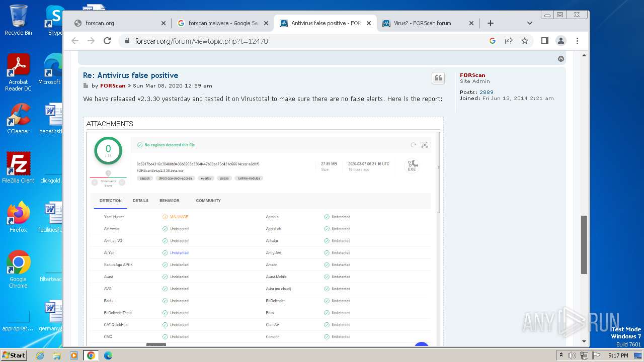
Task: Open the Recycle Bin desktop icon
Action: click(x=18, y=20)
